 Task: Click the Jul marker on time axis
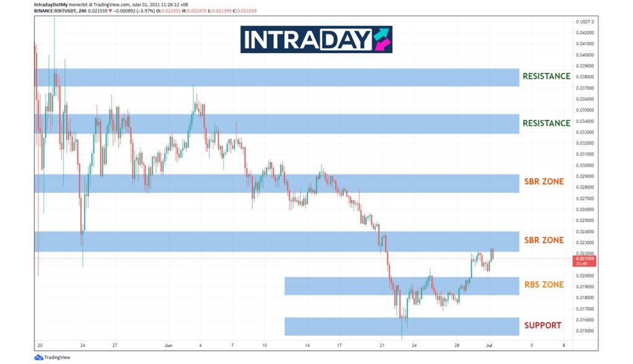(489, 345)
